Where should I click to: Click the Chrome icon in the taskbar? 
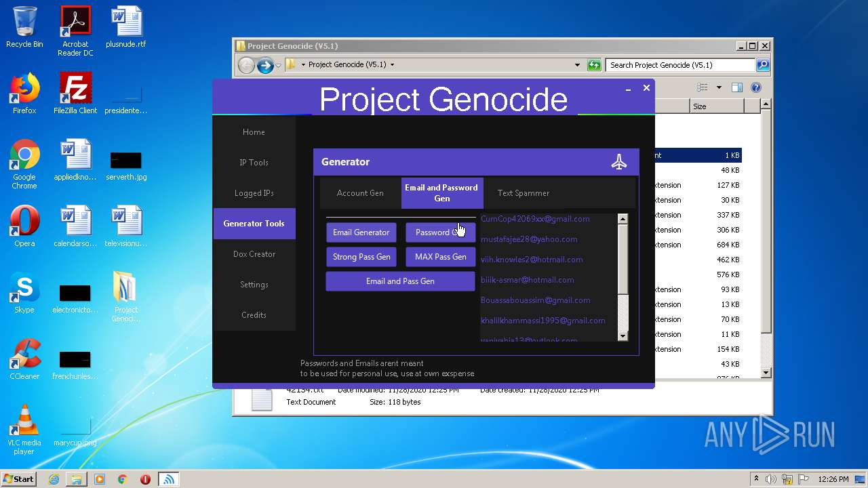tap(123, 479)
